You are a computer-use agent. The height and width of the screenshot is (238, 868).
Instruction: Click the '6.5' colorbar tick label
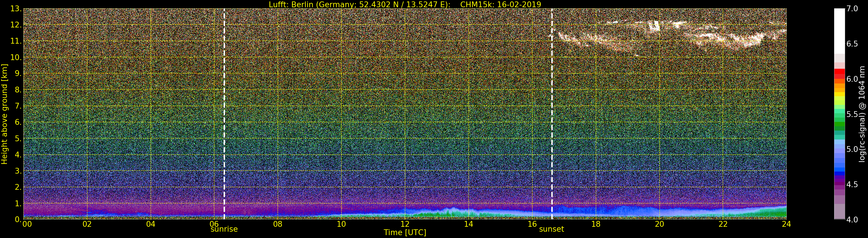[x=852, y=44]
